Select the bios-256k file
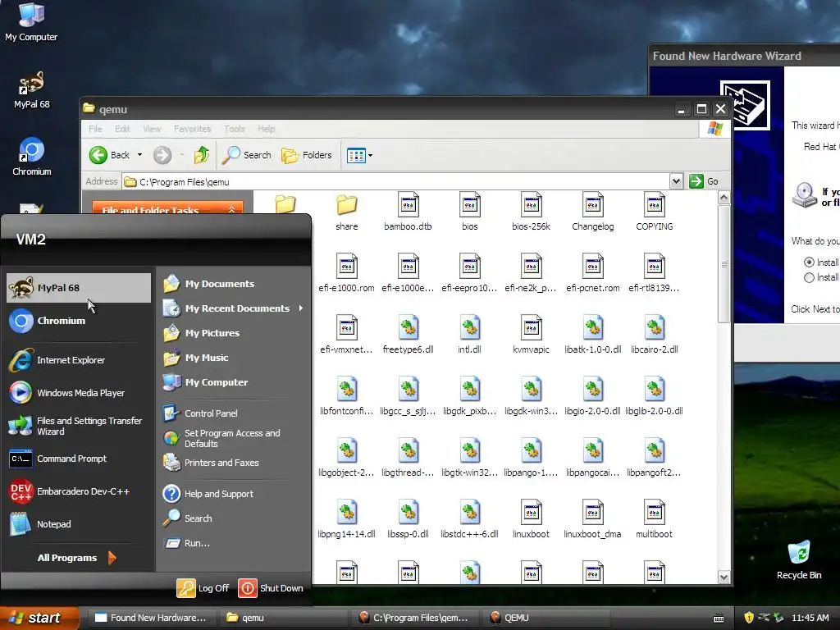This screenshot has width=840, height=630. pos(531,212)
